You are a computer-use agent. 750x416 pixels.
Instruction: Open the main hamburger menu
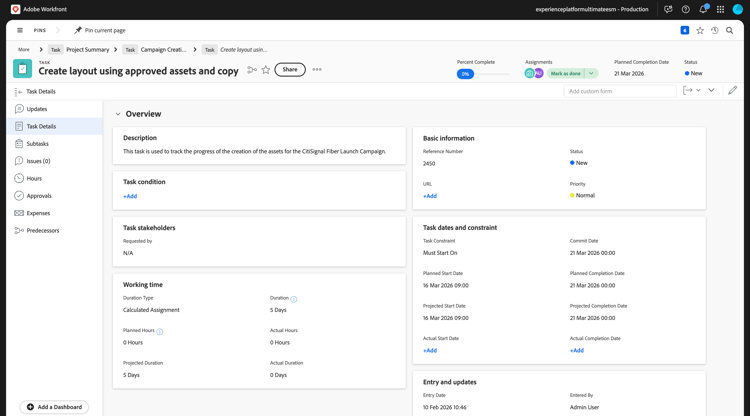pos(20,30)
